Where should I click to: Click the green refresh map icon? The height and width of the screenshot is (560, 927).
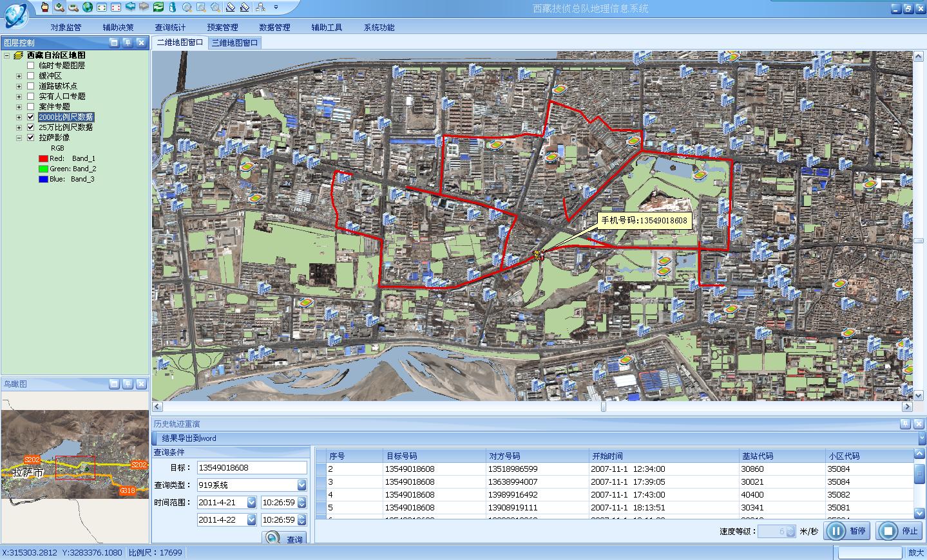(158, 7)
